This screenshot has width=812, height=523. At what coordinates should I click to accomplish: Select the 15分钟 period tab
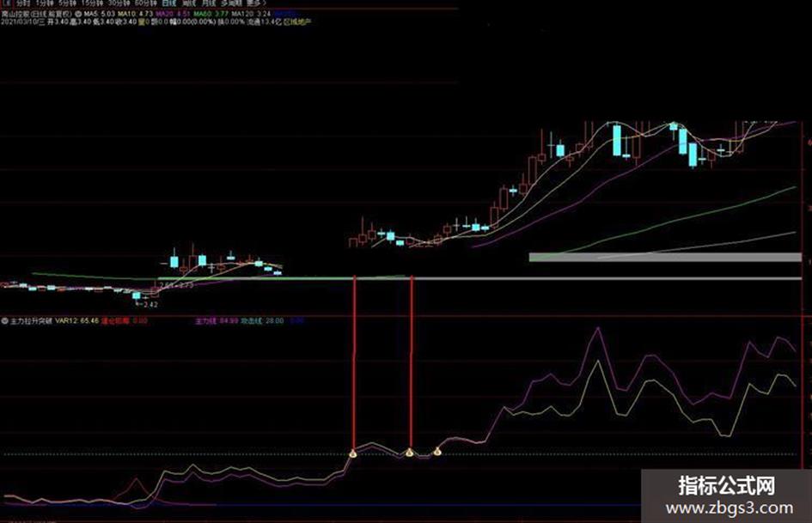tap(92, 3)
